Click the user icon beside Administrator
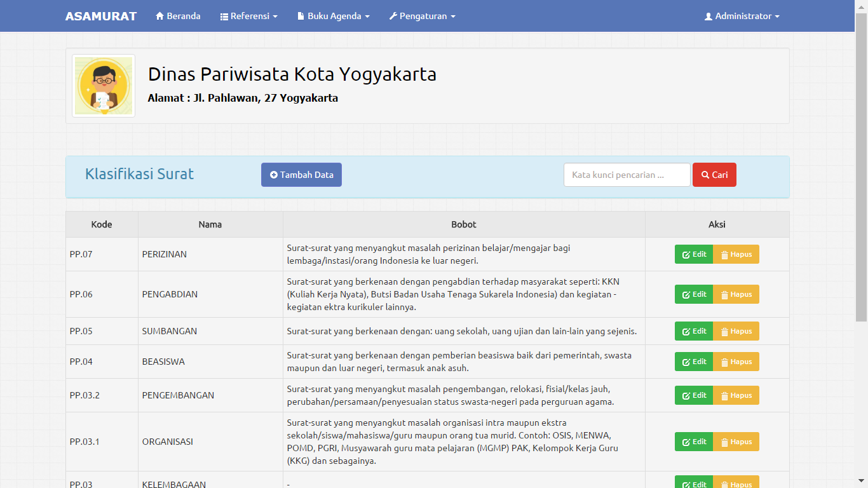868x488 pixels. point(709,17)
